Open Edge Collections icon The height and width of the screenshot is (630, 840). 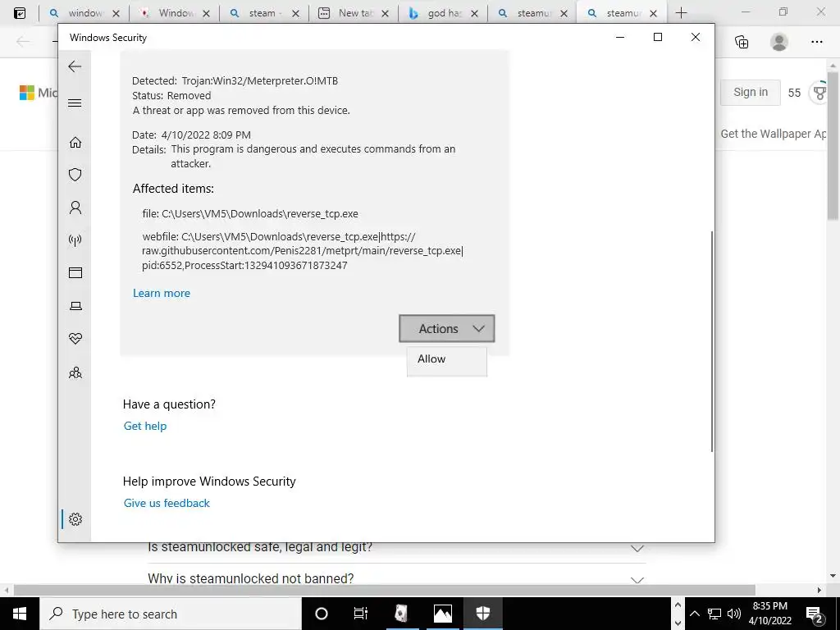pyautogui.click(x=742, y=42)
